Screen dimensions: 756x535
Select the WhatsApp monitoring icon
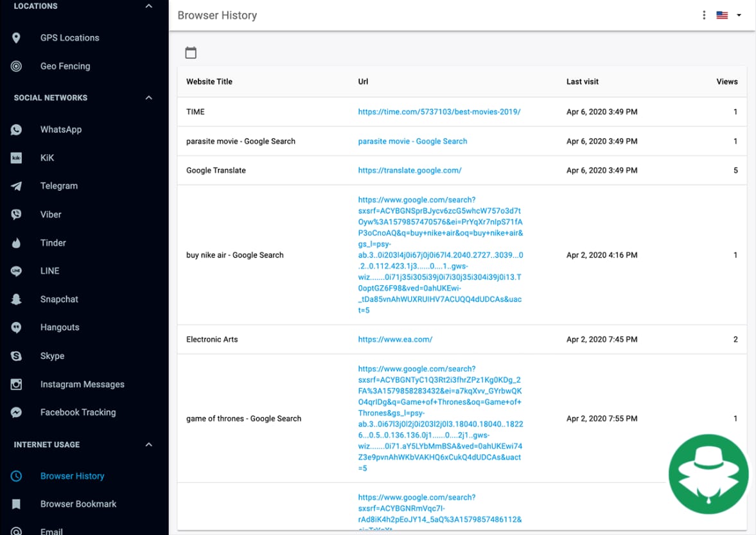point(16,129)
